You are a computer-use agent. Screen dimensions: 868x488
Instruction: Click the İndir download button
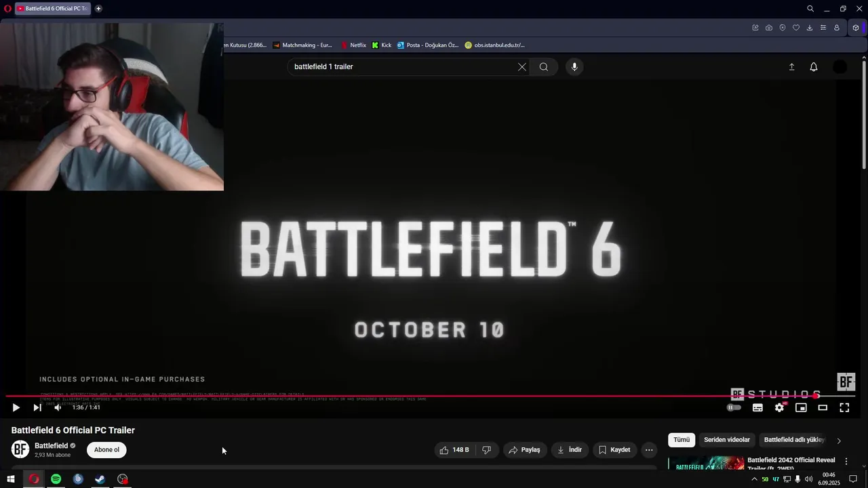(570, 450)
